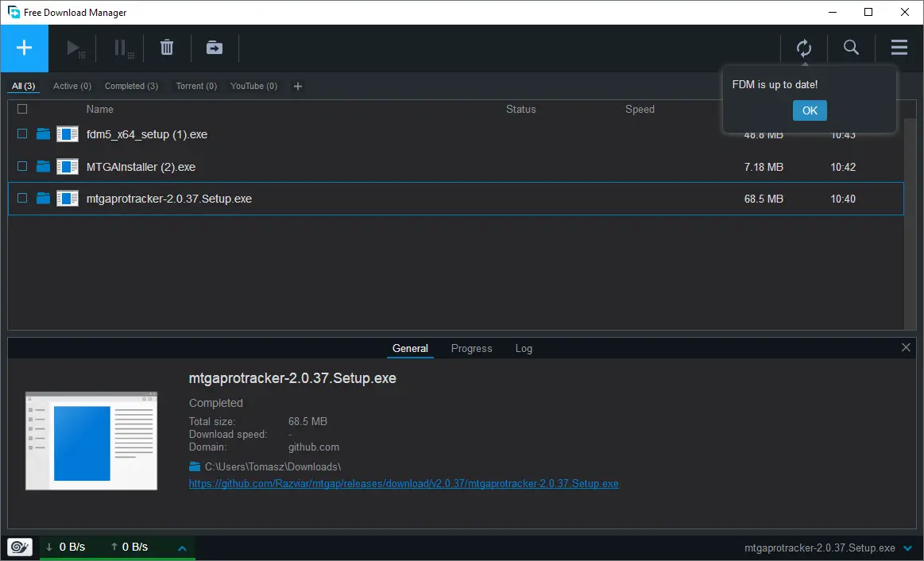The width and height of the screenshot is (924, 561).
Task: Add a new tag with plus after YouTube
Action: click(x=298, y=87)
